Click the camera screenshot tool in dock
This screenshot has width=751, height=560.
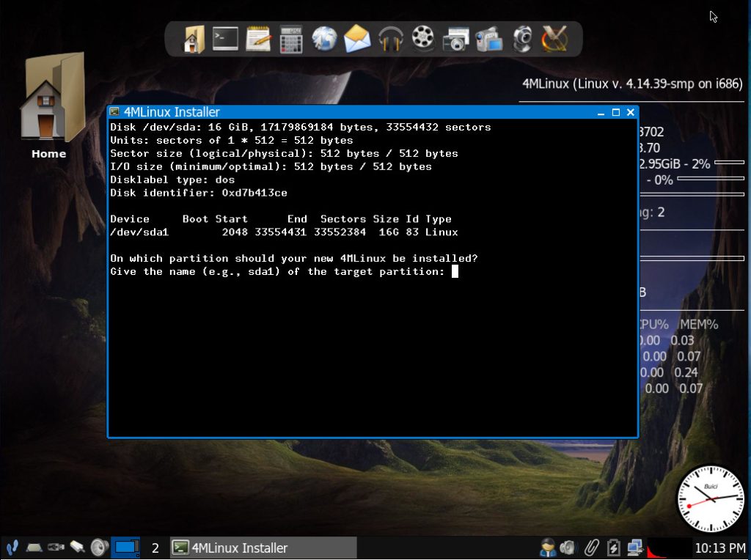tap(455, 39)
